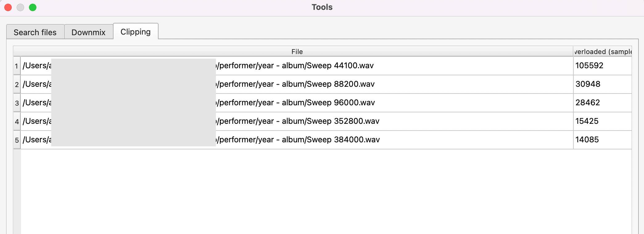This screenshot has width=644, height=234.
Task: Select row header number 4
Action: point(17,121)
